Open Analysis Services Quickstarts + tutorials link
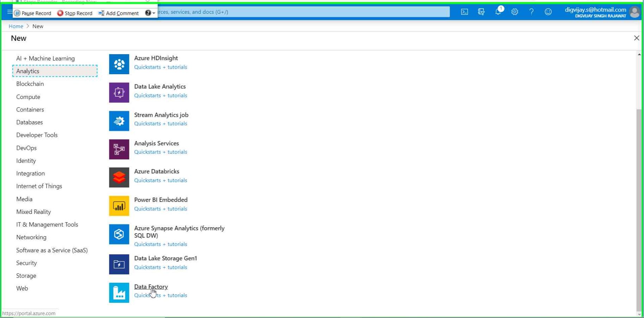This screenshot has width=644, height=318. [x=161, y=152]
